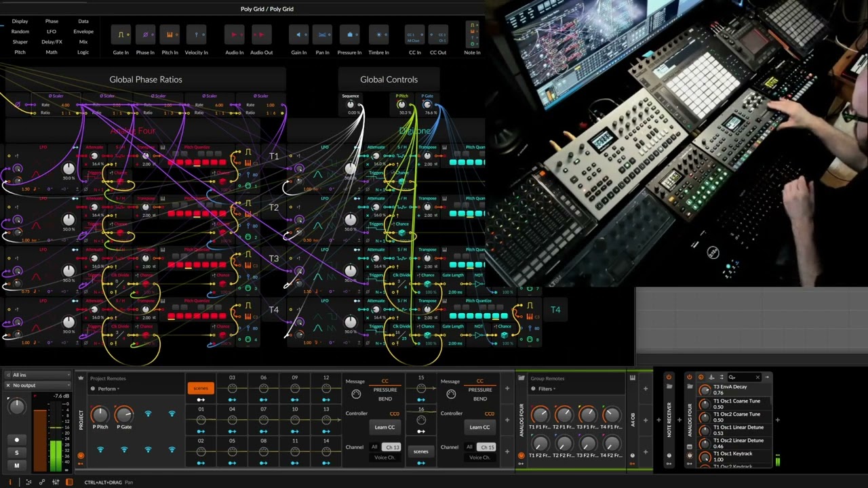Clear the parameter search field
The height and width of the screenshot is (488, 868).
coord(757,377)
